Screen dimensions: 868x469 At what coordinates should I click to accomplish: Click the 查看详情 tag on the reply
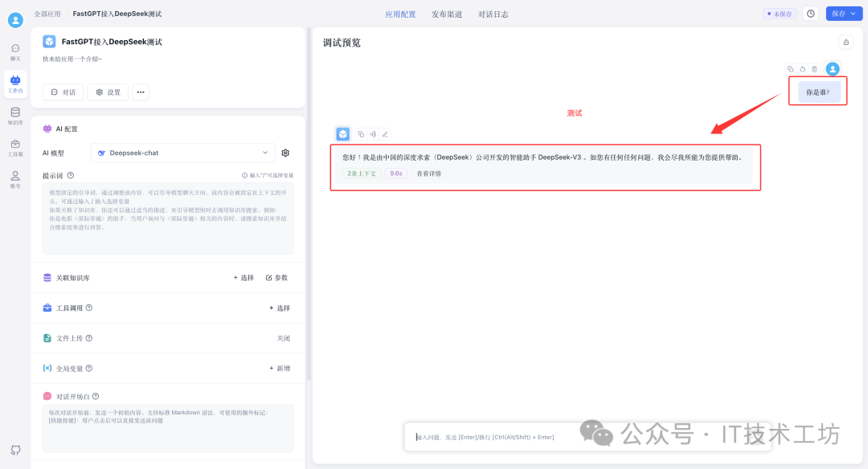429,173
